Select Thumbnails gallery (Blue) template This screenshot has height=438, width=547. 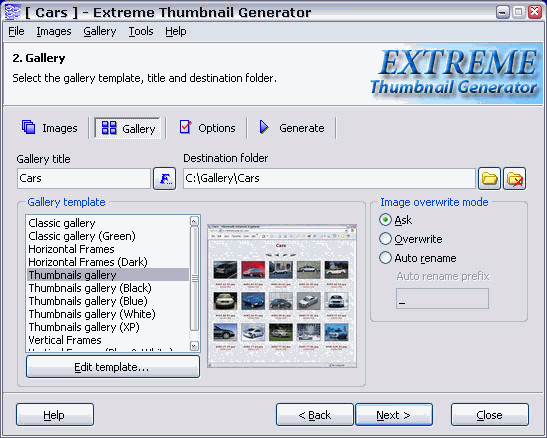click(108, 301)
